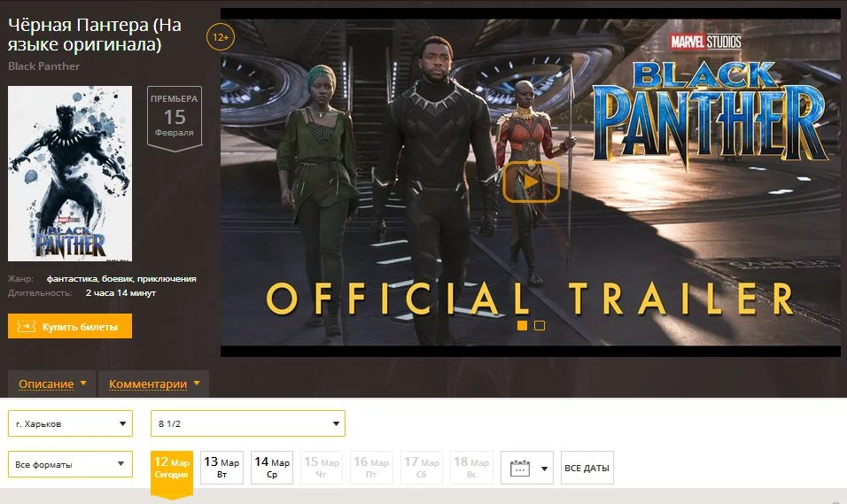Select date 14 Мар Ср

(x=272, y=468)
